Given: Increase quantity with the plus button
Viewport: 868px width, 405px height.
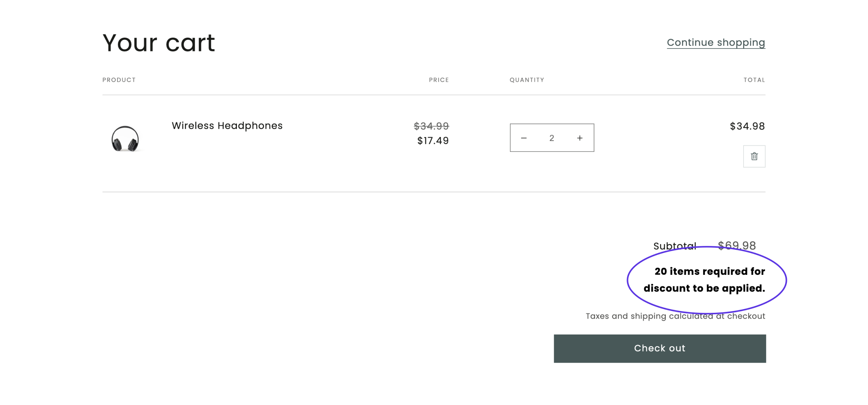Looking at the screenshot, I should click(580, 138).
